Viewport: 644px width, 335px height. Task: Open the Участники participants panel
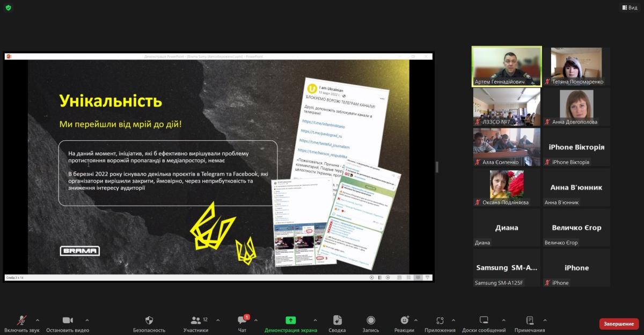tap(196, 321)
